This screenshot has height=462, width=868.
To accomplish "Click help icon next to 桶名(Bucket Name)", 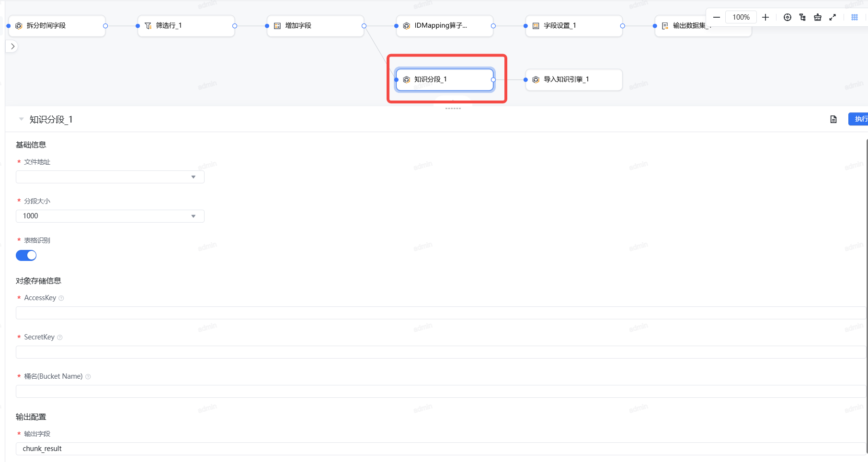I will coord(88,377).
